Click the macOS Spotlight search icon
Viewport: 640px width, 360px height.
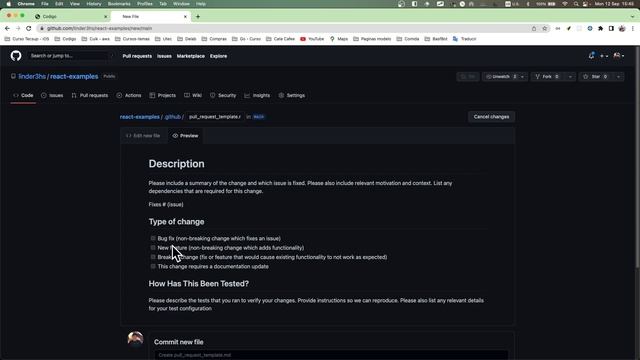(x=576, y=4)
